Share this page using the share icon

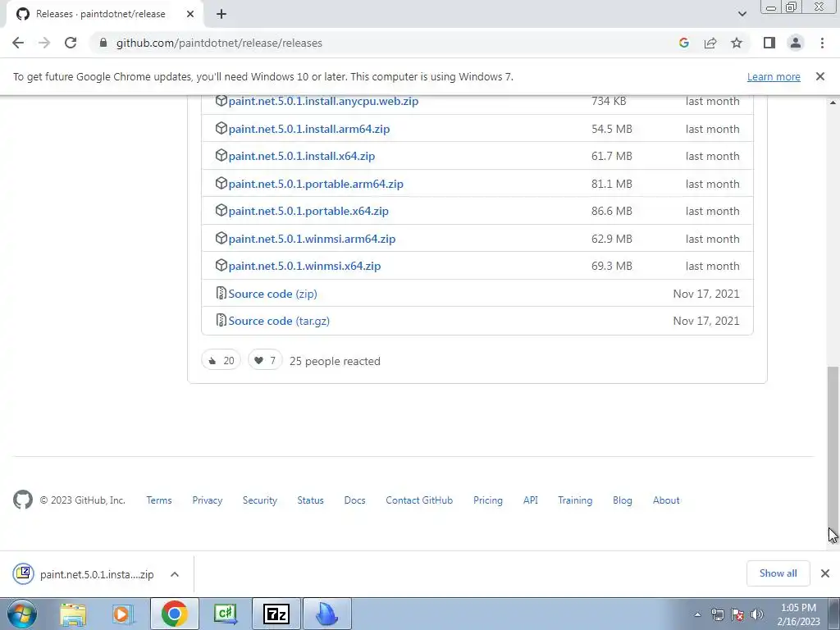click(x=710, y=43)
